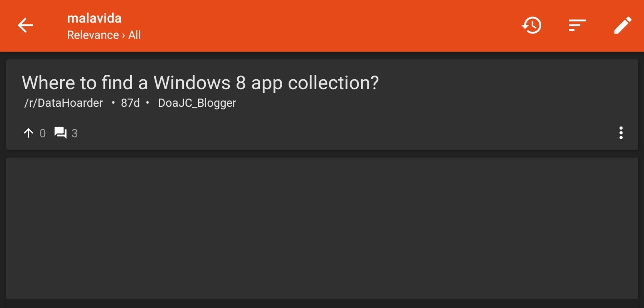Change the All time range label
Image resolution: width=644 pixels, height=308 pixels.
(134, 35)
